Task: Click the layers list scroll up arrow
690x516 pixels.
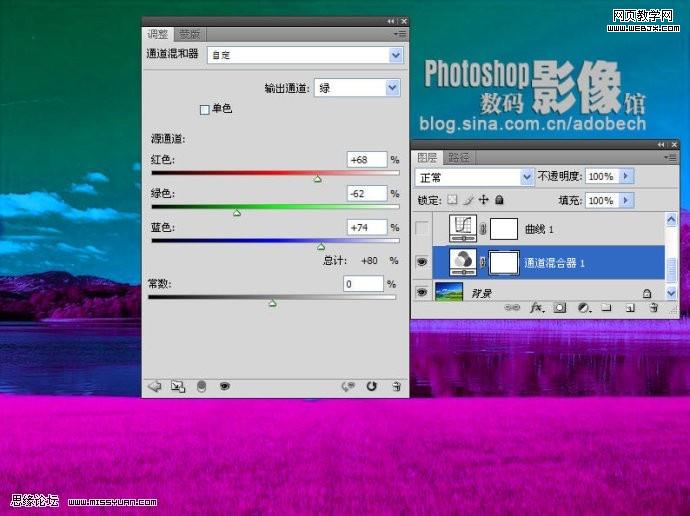Action: pyautogui.click(x=671, y=219)
